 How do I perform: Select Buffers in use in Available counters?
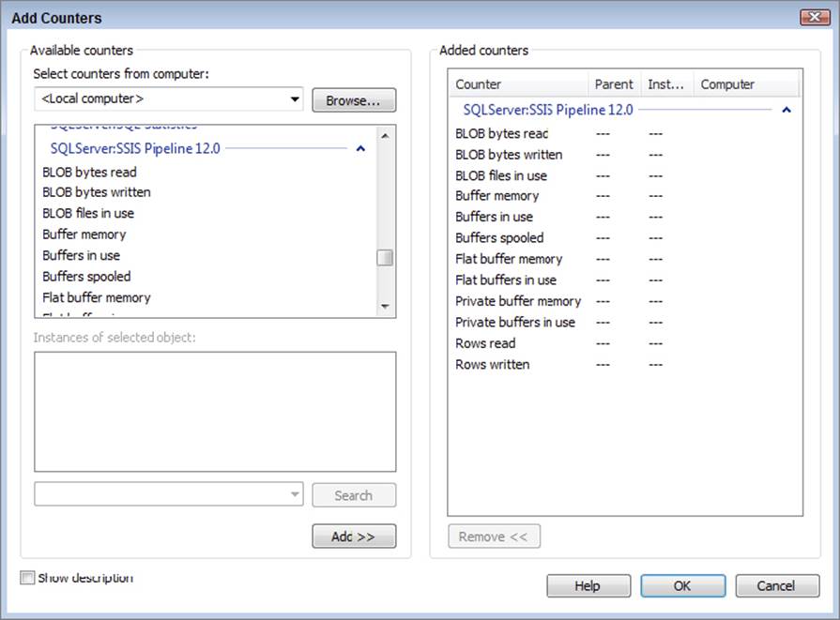click(82, 255)
